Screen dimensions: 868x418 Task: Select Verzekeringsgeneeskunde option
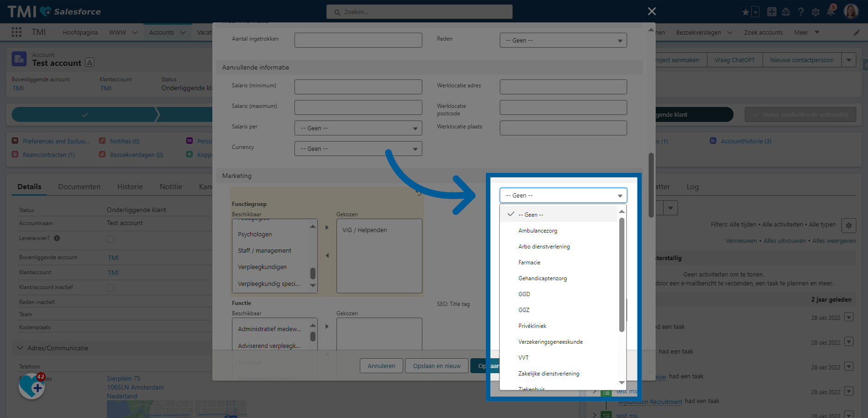(x=559, y=342)
